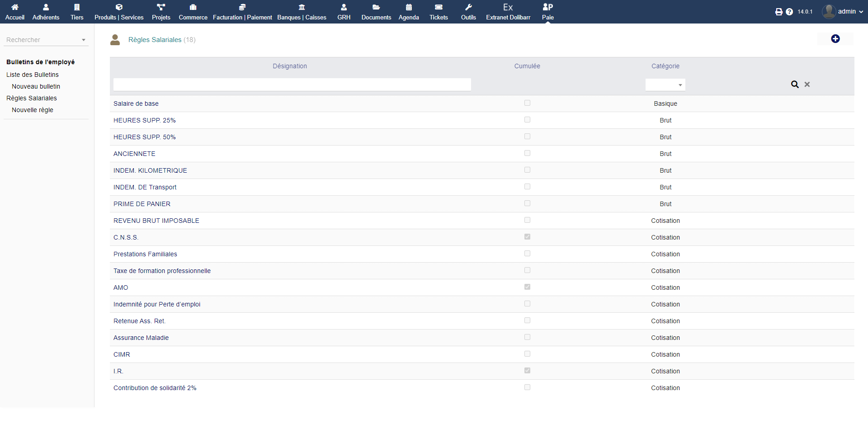Open the Agenda calendar module
This screenshot has width=868, height=438.
tap(409, 11)
